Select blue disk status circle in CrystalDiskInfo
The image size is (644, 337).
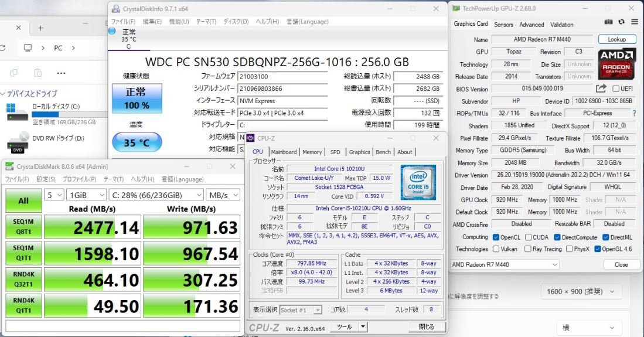[112, 31]
